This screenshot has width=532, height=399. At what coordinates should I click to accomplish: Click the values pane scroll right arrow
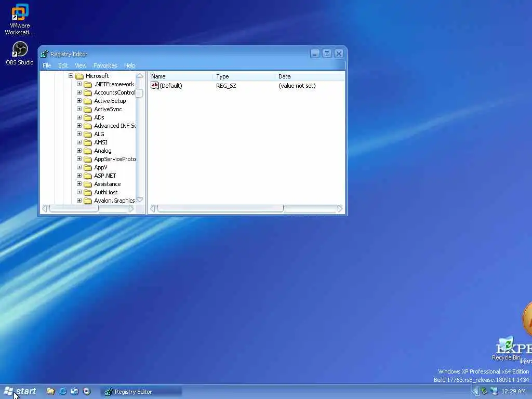(x=340, y=209)
